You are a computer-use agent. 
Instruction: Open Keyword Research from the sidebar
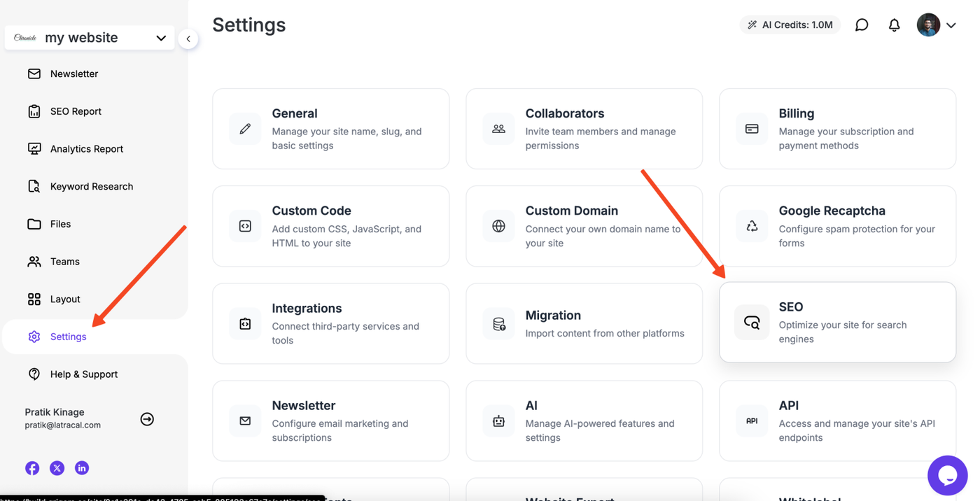click(x=91, y=186)
